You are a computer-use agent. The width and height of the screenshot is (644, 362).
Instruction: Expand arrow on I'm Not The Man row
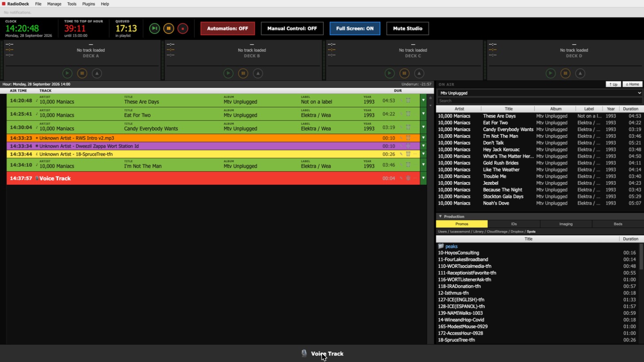423,165
